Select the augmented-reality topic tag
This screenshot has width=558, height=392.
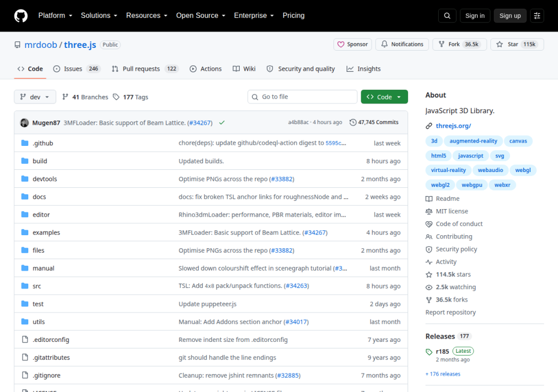point(474,141)
